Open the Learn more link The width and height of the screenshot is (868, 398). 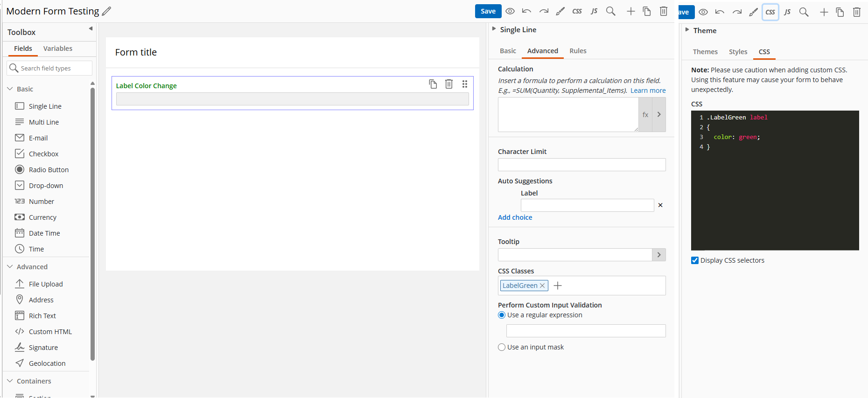pos(648,91)
